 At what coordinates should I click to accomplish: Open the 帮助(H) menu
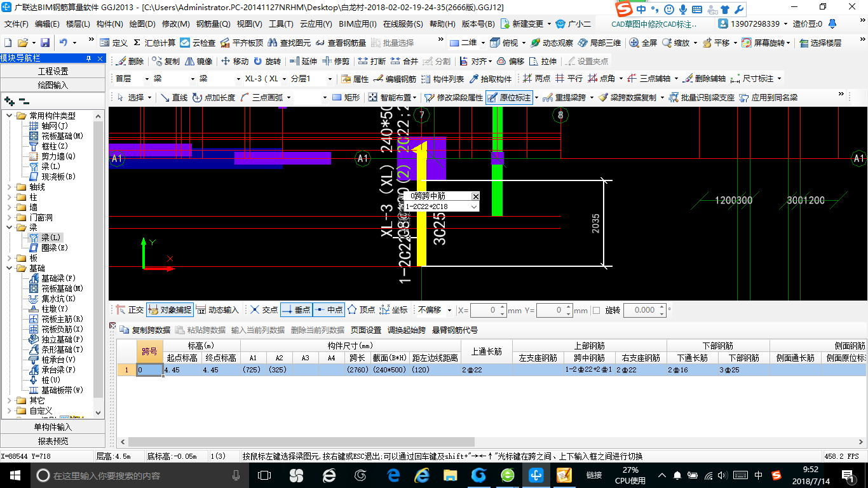(442, 24)
